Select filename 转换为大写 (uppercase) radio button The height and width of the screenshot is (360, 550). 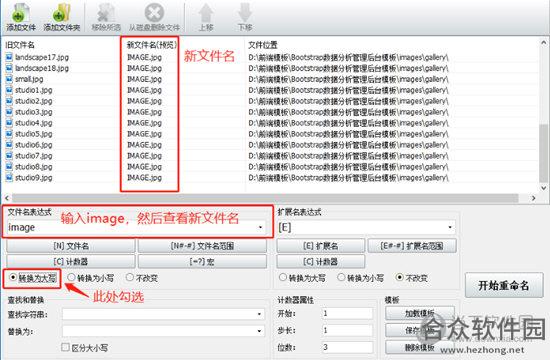(13, 277)
